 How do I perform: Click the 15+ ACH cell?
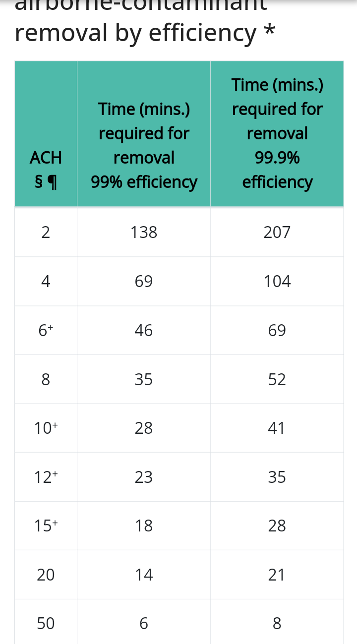[x=46, y=526]
